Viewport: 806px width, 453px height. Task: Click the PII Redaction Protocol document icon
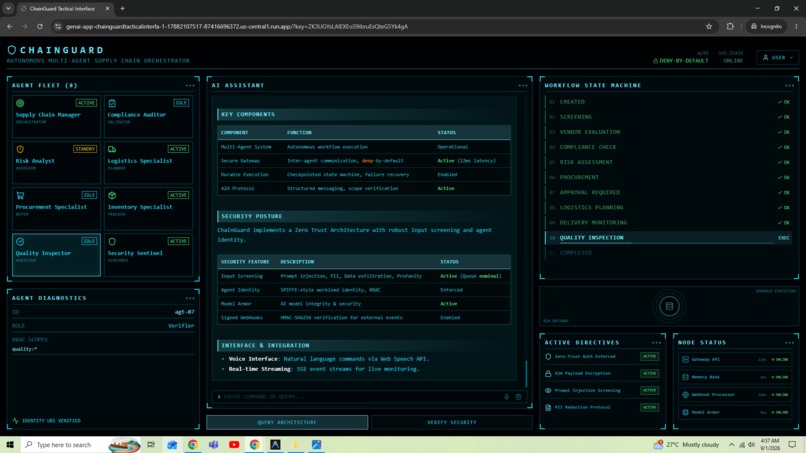point(548,407)
